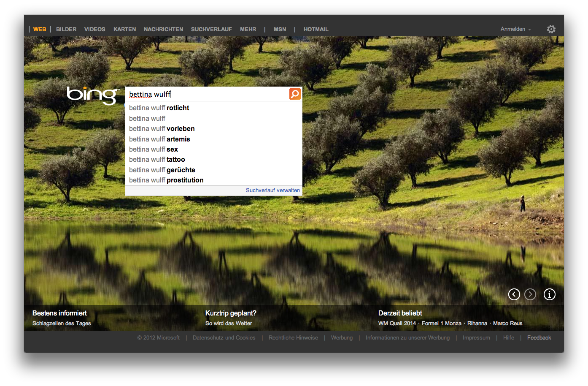Image resolution: width=588 pixels, height=386 pixels.
Task: Click the Feedback link in the footer
Action: coord(539,338)
